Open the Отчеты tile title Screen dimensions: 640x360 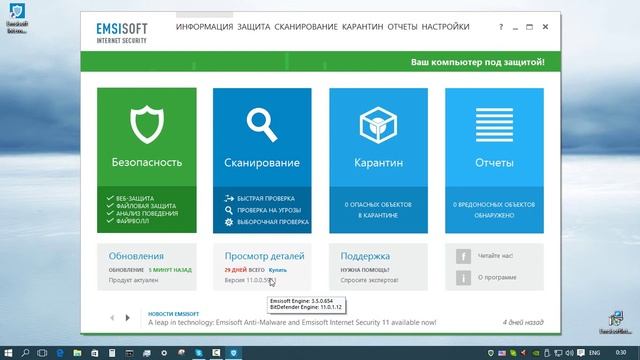tap(494, 163)
